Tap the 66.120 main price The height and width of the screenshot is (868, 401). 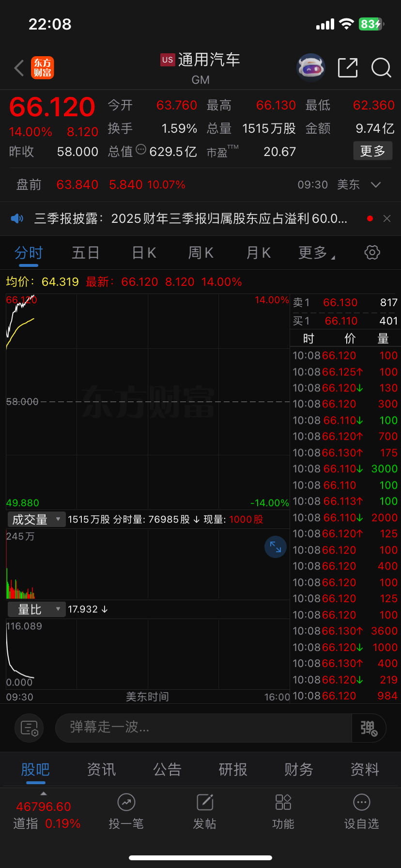pyautogui.click(x=52, y=107)
